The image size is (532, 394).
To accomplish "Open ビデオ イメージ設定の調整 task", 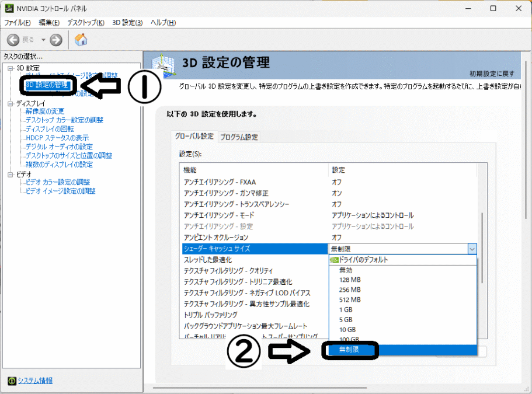I will [60, 191].
